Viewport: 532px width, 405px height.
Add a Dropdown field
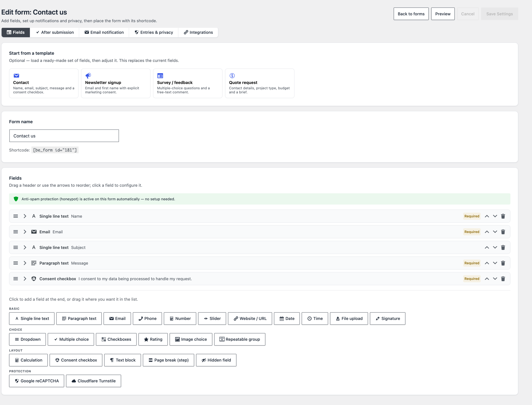28,339
